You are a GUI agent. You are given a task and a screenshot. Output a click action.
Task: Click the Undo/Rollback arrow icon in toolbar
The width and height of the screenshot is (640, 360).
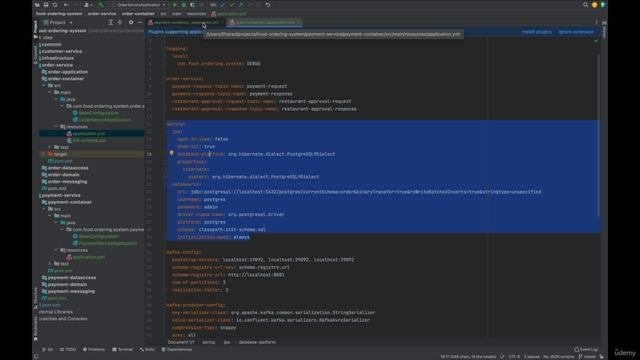coord(268,5)
